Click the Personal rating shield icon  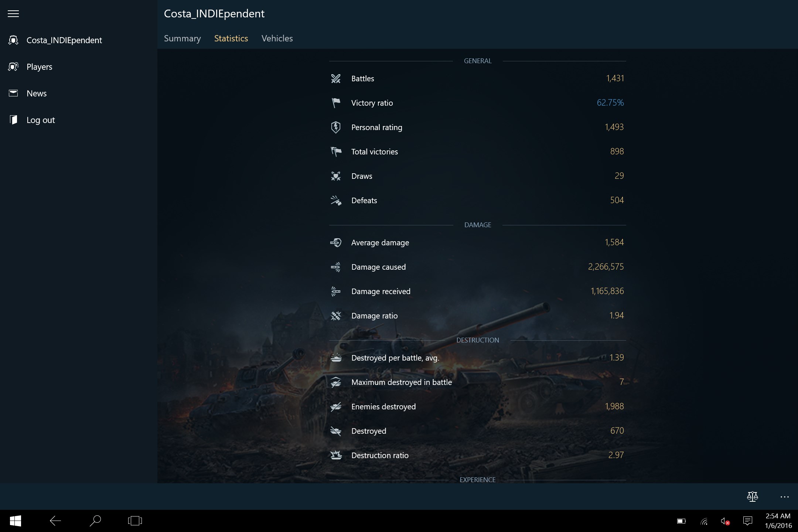pyautogui.click(x=336, y=127)
